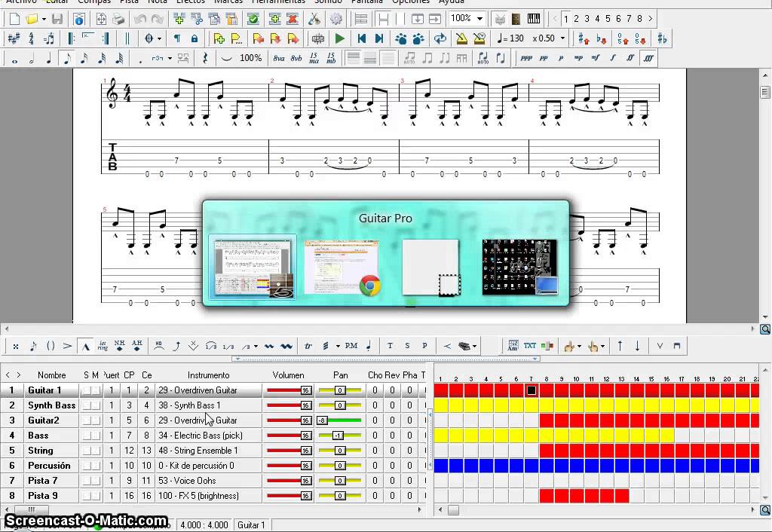772x532 pixels.
Task: Open the score information icon
Action: tap(78, 19)
